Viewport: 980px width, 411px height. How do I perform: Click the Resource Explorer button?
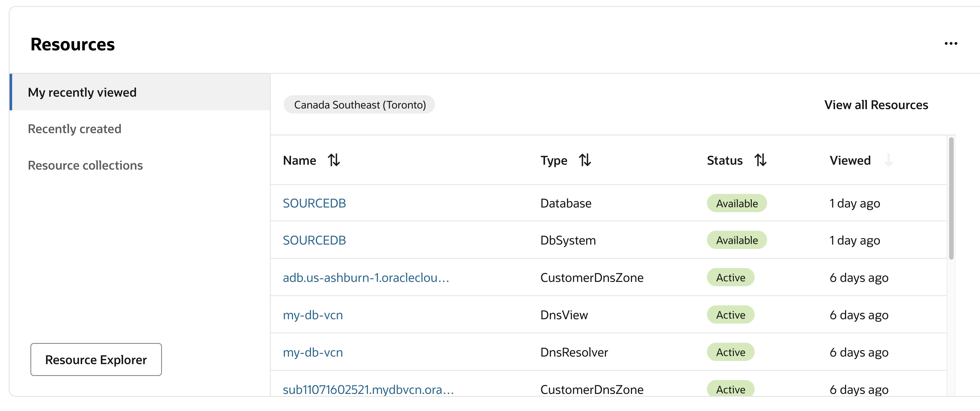(96, 359)
